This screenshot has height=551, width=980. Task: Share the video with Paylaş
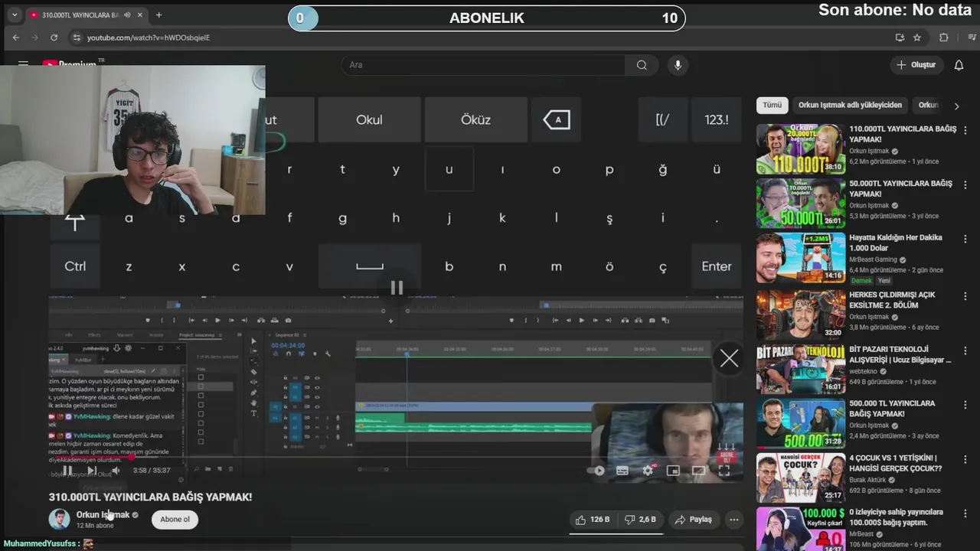point(693,520)
